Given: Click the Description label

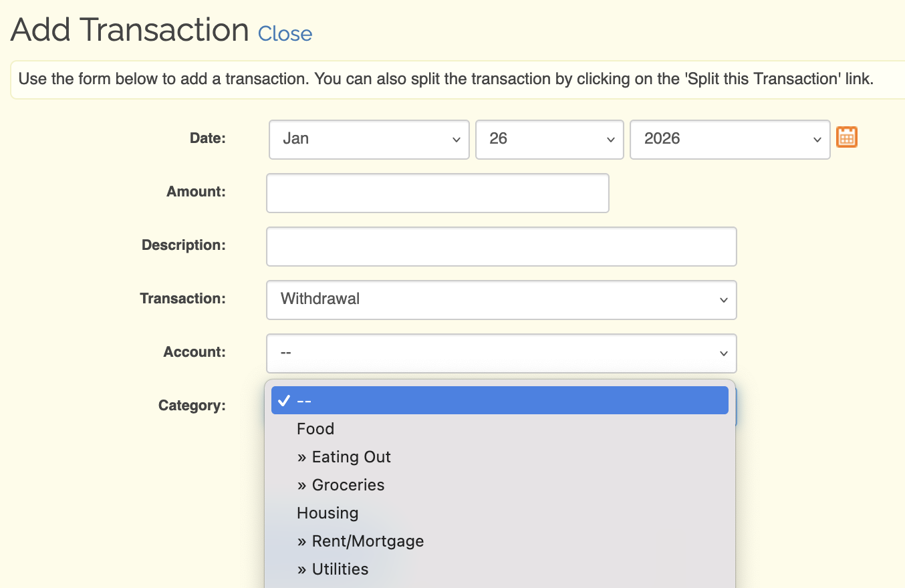Looking at the screenshot, I should pyautogui.click(x=184, y=245).
